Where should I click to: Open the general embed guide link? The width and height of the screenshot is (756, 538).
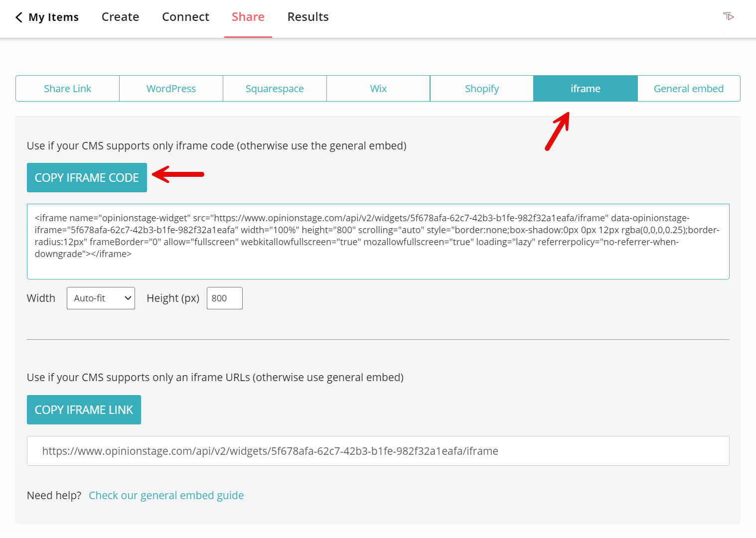tap(166, 496)
